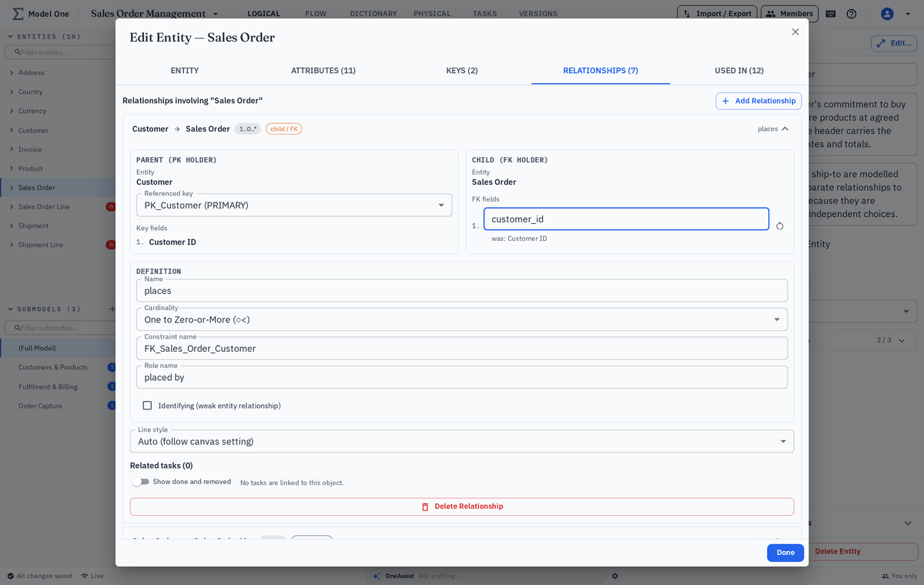
Task: Click the Done button
Action: coord(785,553)
